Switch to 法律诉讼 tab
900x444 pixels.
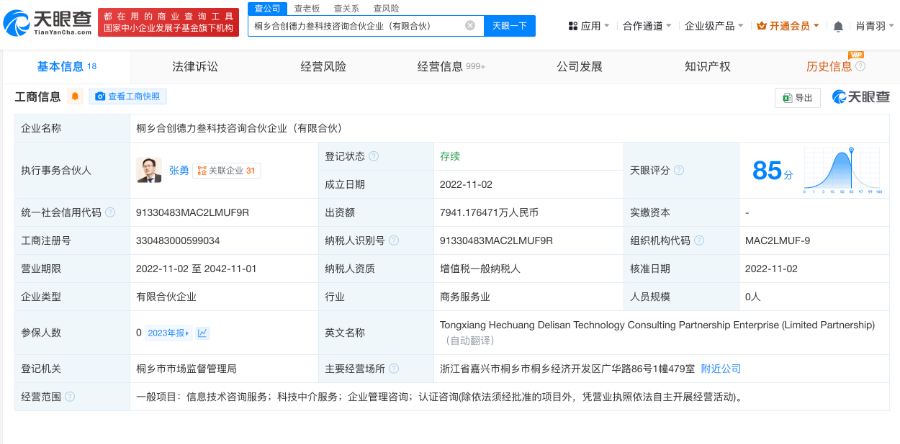pyautogui.click(x=195, y=67)
